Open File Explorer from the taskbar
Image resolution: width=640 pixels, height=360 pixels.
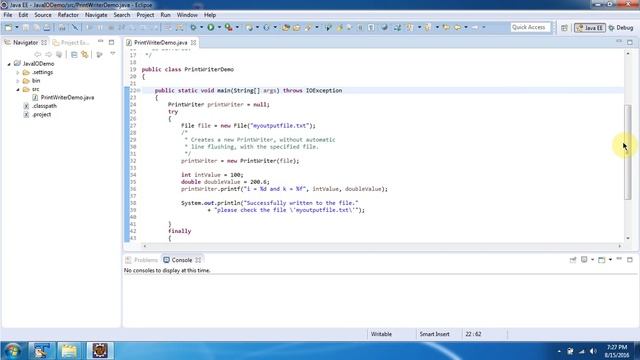tap(69, 351)
